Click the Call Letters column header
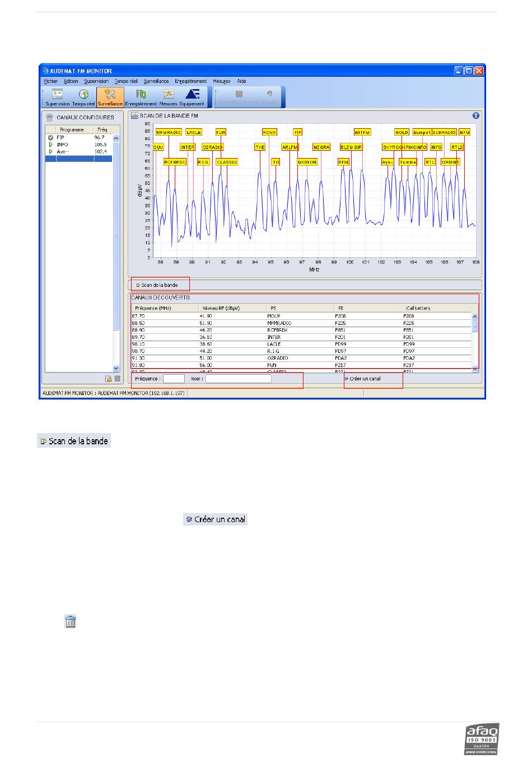Screen dimensions: 532x767 [x=436, y=308]
